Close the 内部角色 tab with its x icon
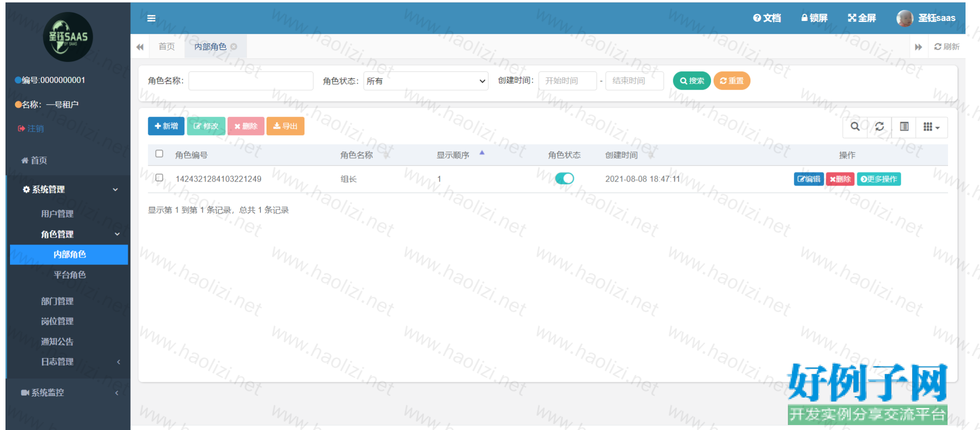This screenshot has width=980, height=430. [234, 47]
